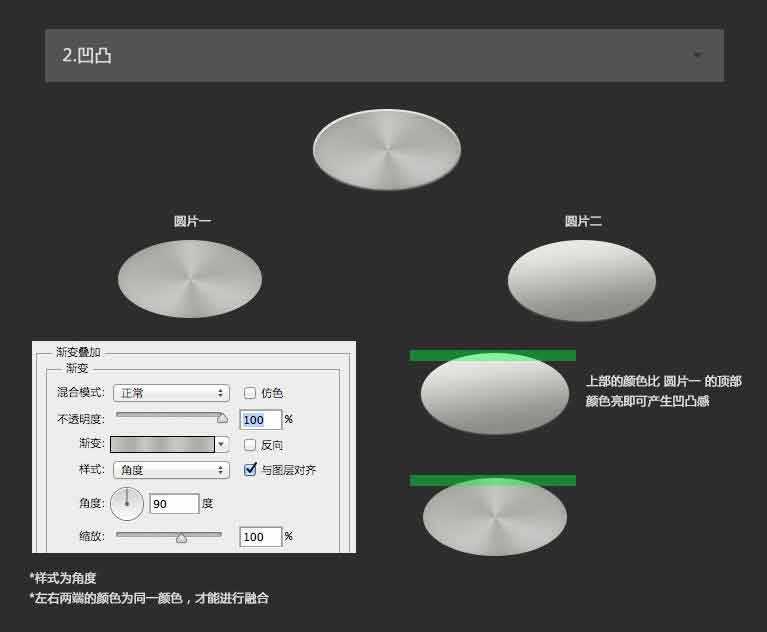Click the 缩放 scale slider handle

(x=181, y=538)
